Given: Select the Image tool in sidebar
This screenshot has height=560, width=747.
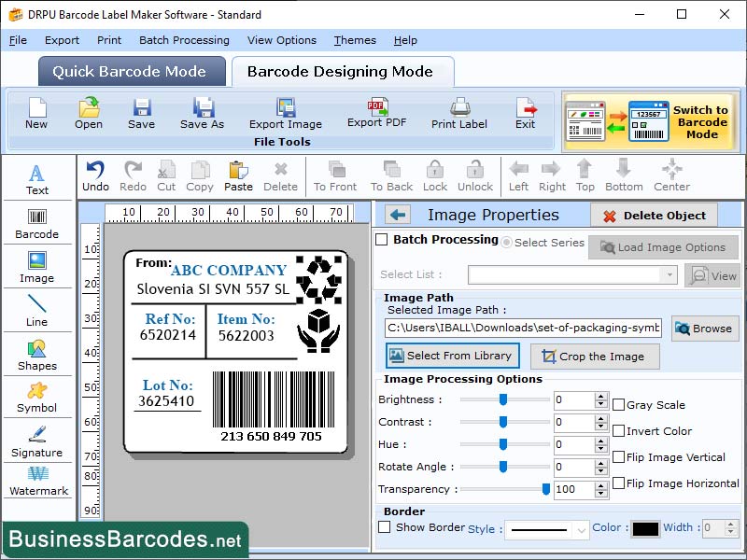Looking at the screenshot, I should (x=36, y=268).
